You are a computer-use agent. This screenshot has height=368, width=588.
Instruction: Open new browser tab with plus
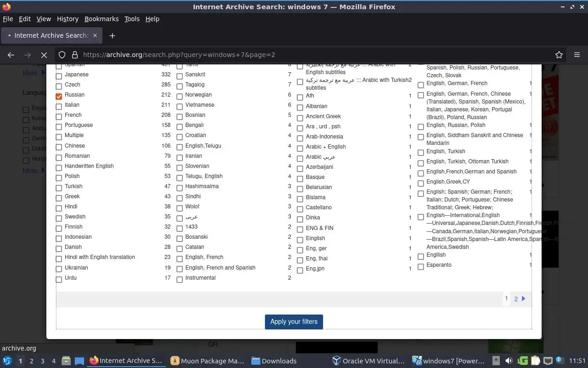coord(112,35)
